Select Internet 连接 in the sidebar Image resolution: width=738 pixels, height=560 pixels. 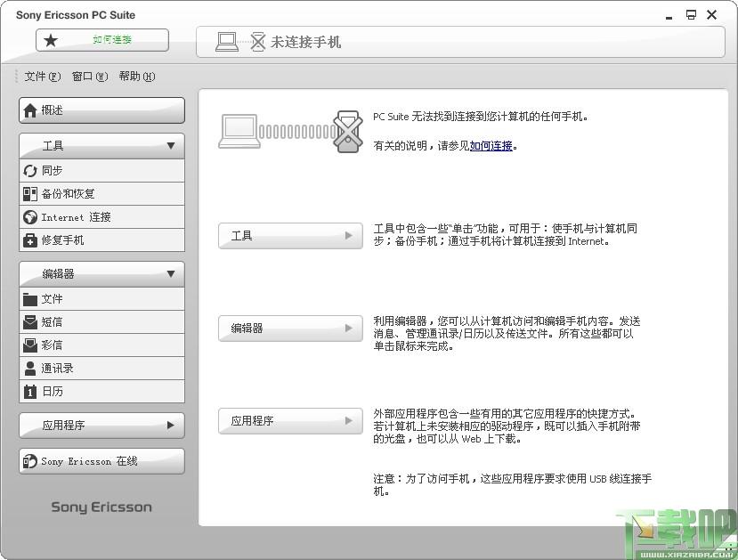(x=101, y=217)
